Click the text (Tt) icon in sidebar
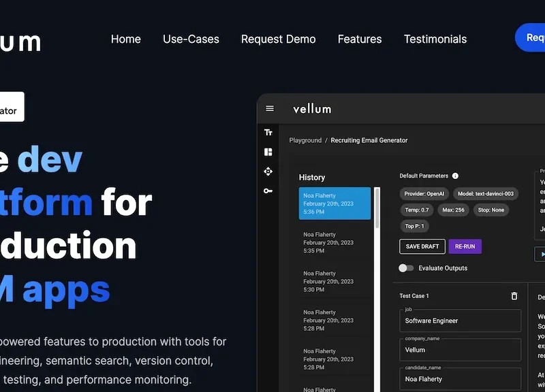Viewport: 545px width, 392px height. pyautogui.click(x=268, y=133)
